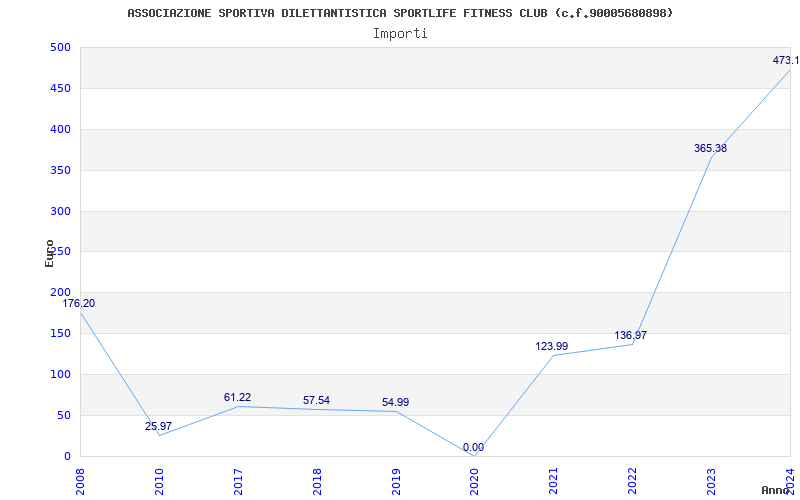Click the 100 y-axis tick label
Screen dimensions: 800x500
pyautogui.click(x=60, y=374)
